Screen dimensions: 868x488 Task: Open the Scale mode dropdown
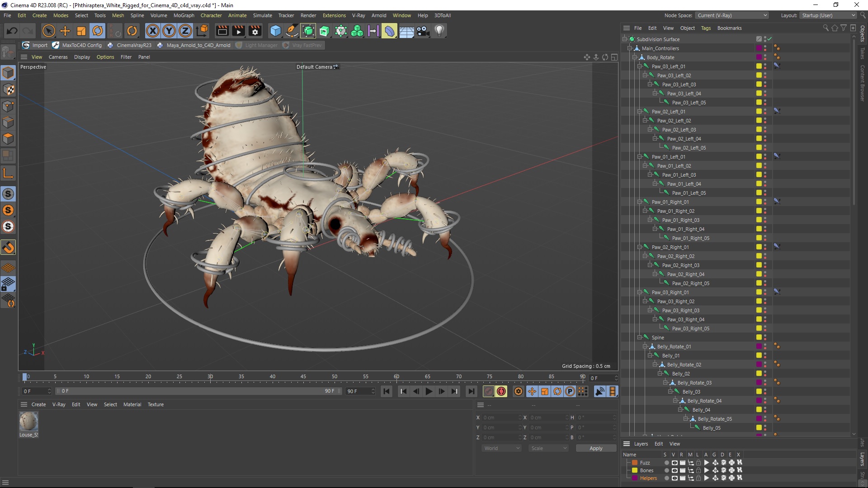coord(548,448)
